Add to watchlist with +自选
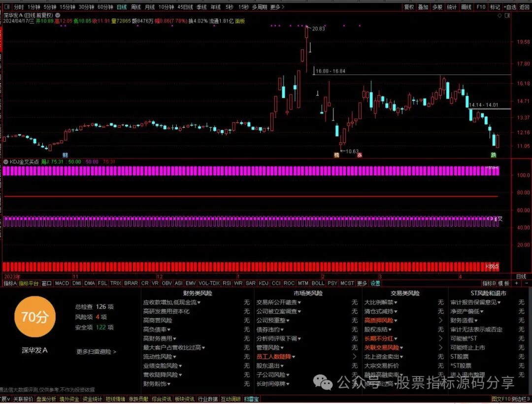 510,7
